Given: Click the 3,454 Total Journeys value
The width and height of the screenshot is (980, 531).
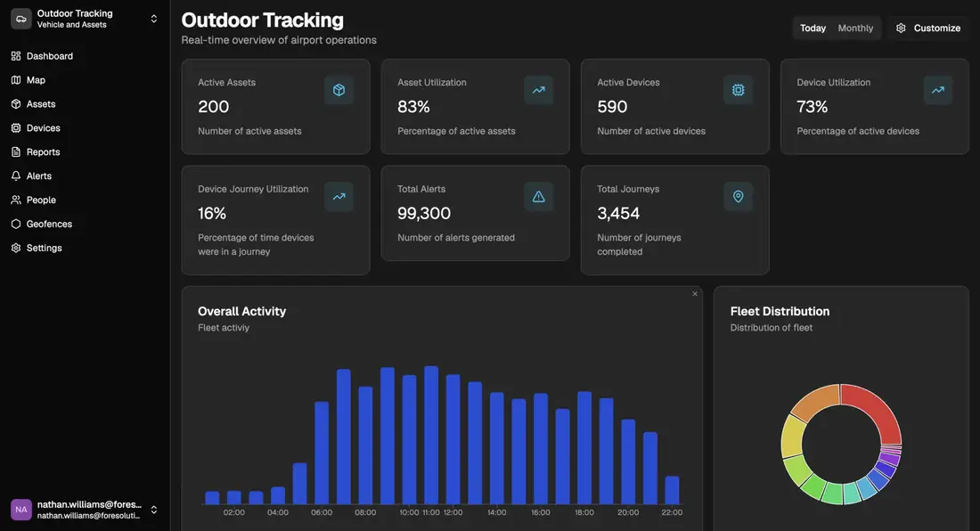Looking at the screenshot, I should [618, 214].
